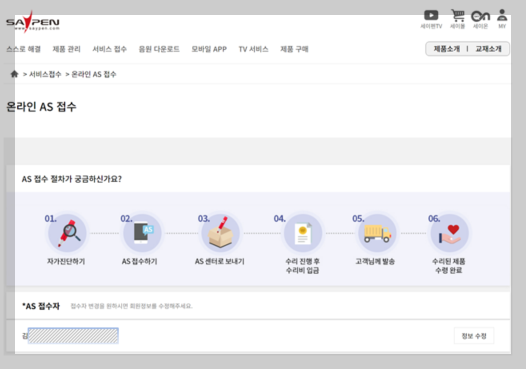Click step 05 고객님께 발송 truck icon
Viewport: 526px width, 369px height.
tap(377, 233)
